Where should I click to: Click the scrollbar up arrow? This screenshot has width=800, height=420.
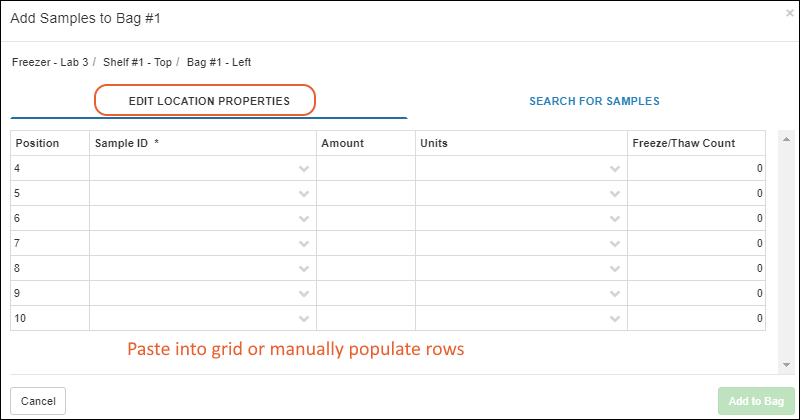pyautogui.click(x=786, y=139)
